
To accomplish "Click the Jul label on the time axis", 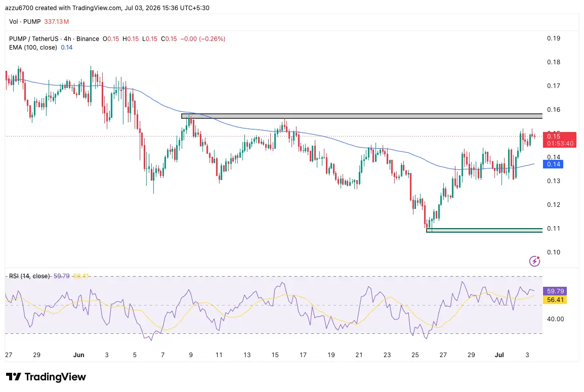I will [499, 355].
